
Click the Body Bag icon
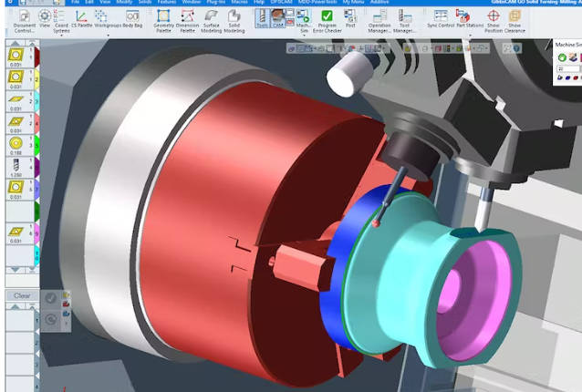133,21
